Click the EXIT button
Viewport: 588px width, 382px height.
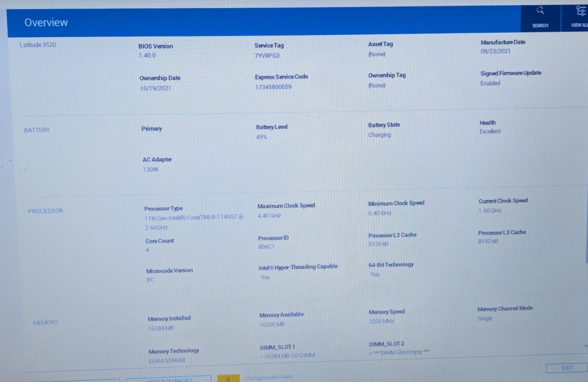click(x=567, y=368)
